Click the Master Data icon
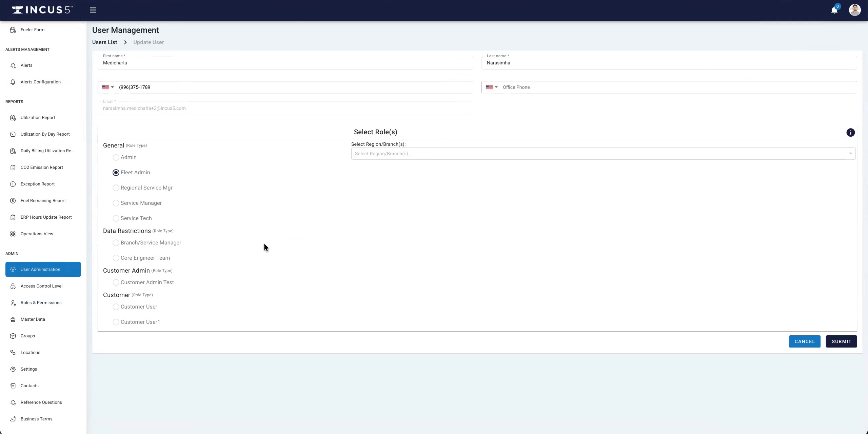The height and width of the screenshot is (434, 868). pos(13,319)
